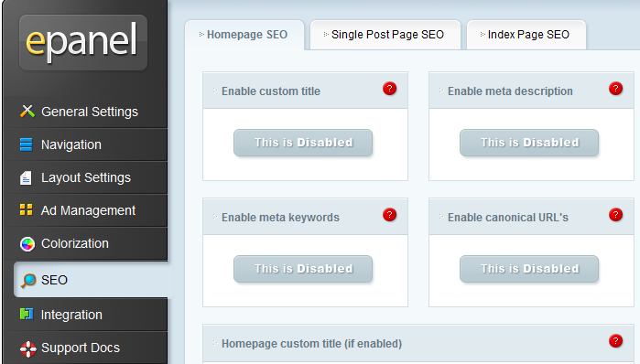Image resolution: width=640 pixels, height=364 pixels.
Task: Enable the meta keywords toggle
Action: point(303,269)
